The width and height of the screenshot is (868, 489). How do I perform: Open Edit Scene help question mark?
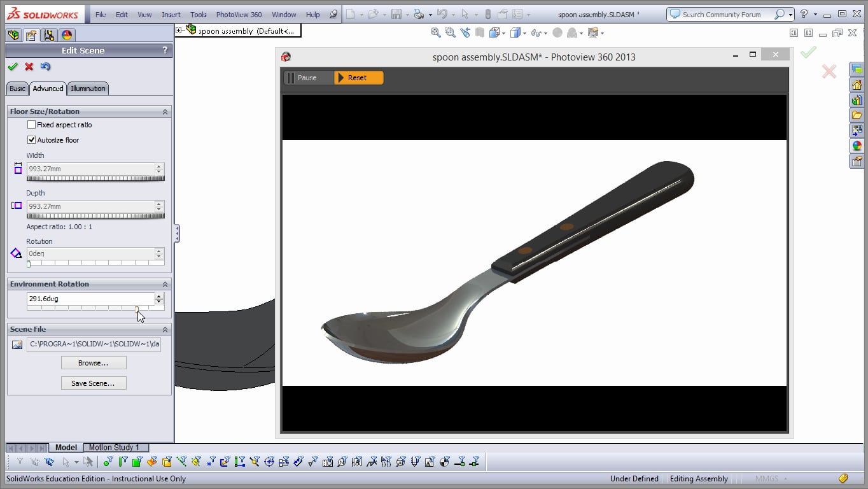tap(165, 50)
